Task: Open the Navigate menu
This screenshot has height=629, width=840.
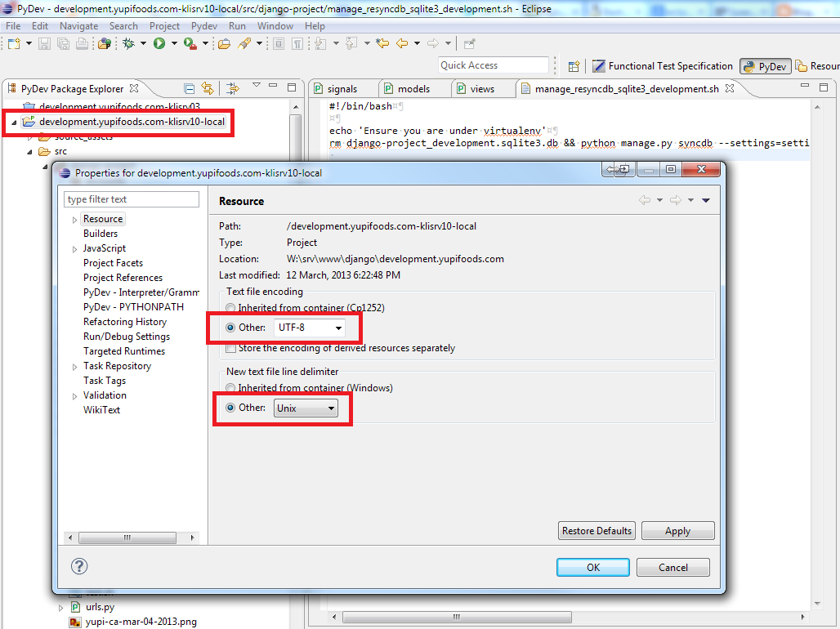Action: pos(78,25)
